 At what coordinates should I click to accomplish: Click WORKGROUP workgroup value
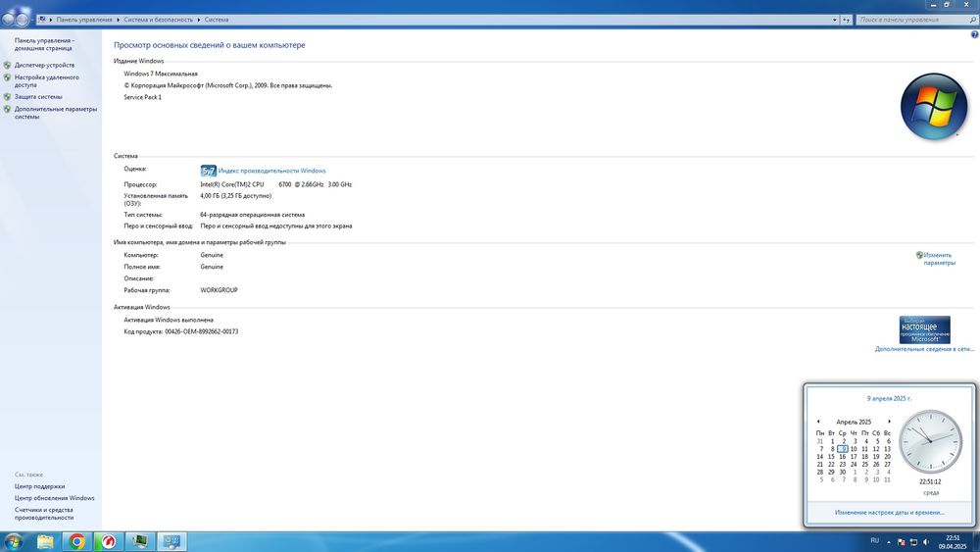click(x=219, y=290)
